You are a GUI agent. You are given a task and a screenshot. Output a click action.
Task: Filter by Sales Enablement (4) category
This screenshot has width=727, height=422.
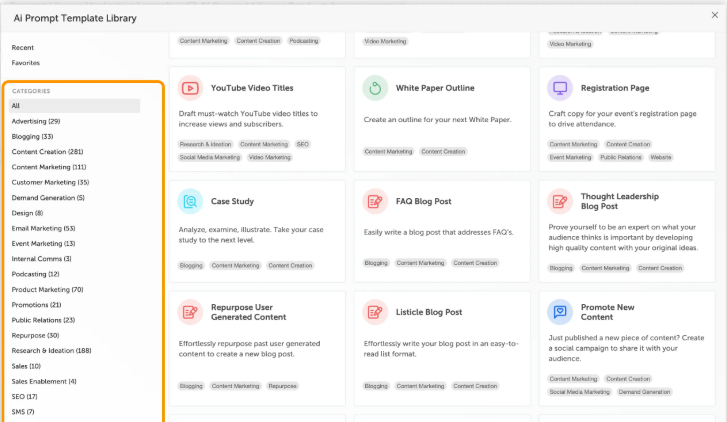coord(44,381)
